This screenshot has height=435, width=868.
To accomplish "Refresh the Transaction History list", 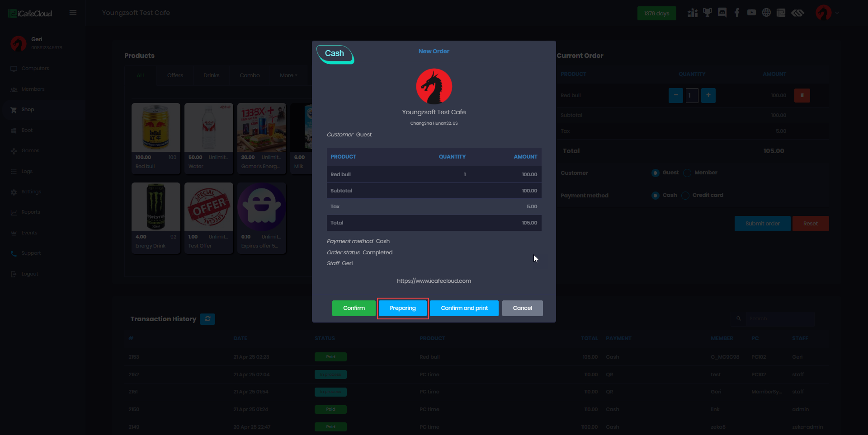I will [208, 319].
